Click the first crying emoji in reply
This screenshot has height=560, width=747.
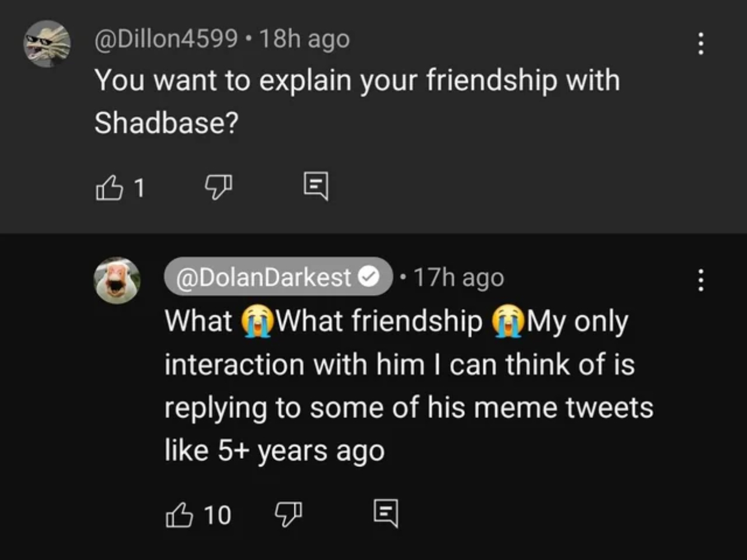pos(253,322)
